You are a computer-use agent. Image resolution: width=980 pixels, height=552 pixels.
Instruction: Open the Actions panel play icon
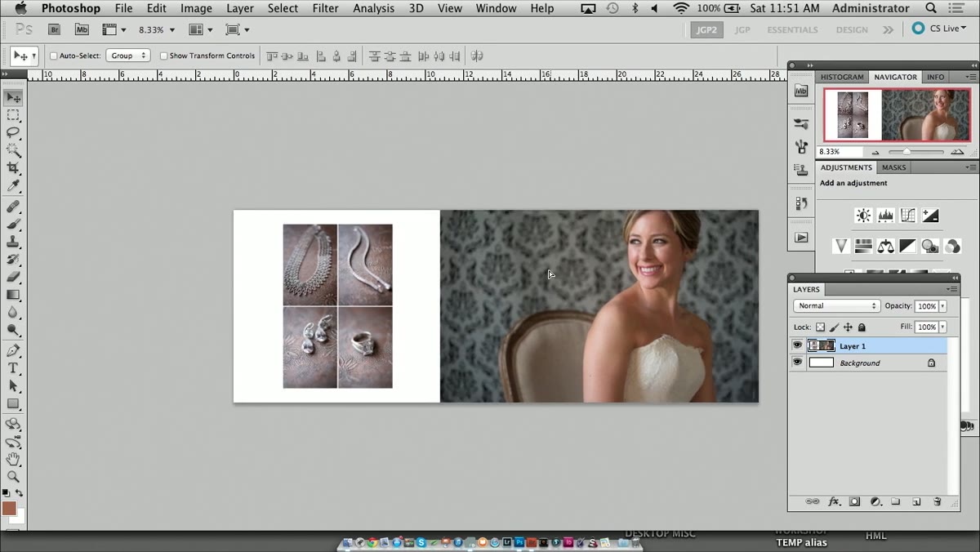coord(801,238)
